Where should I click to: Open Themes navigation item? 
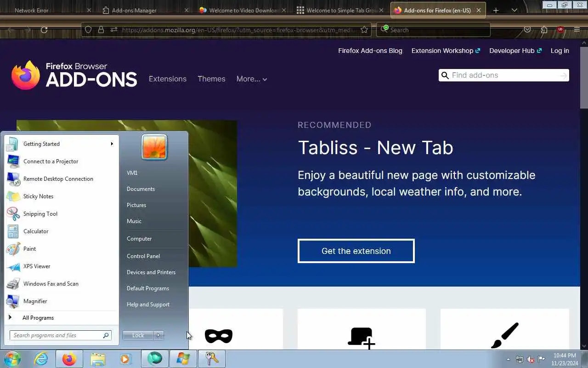(211, 79)
